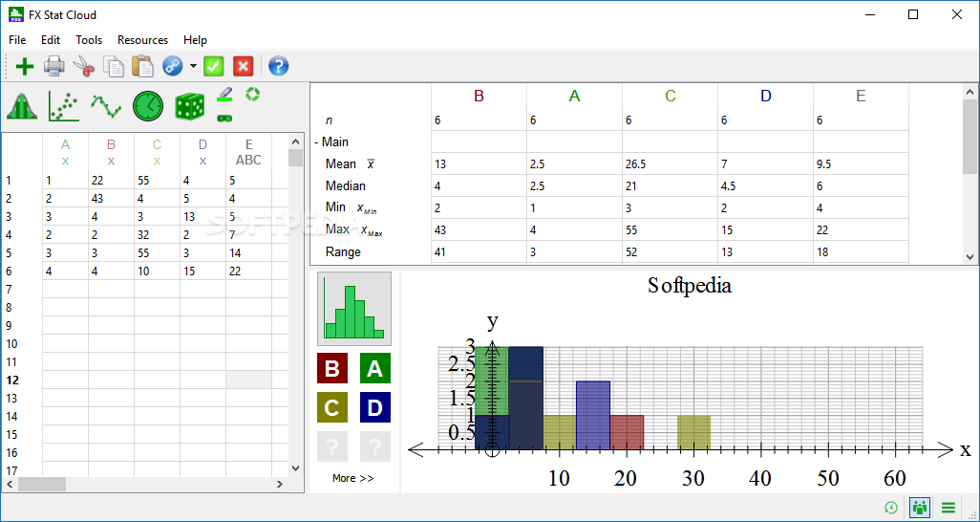Image resolution: width=980 pixels, height=522 pixels.
Task: Click the scissors cut icon
Action: click(x=84, y=66)
